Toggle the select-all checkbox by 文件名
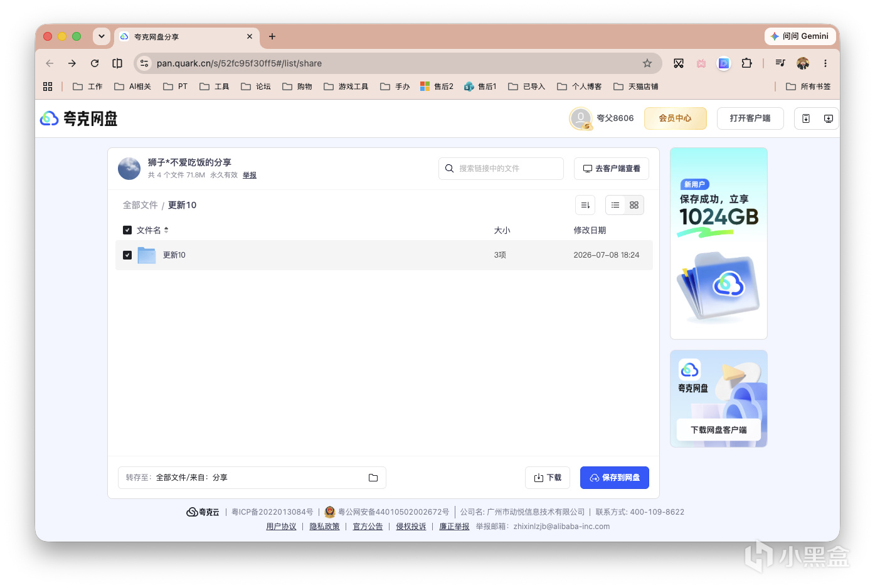The width and height of the screenshot is (875, 588). click(x=127, y=230)
